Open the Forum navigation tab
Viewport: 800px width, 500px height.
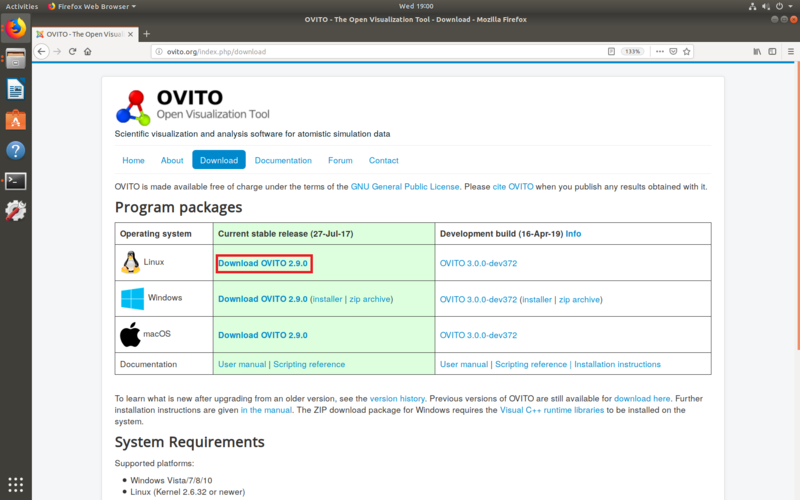[x=340, y=160]
